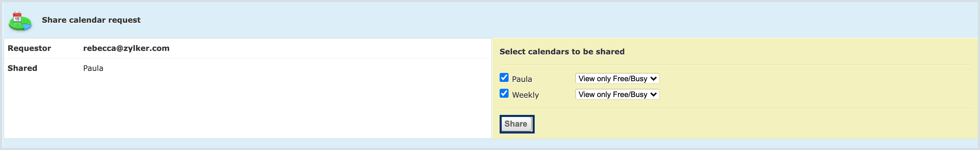
Task: Click the requestor email rebecca@zylker.com
Action: (x=126, y=49)
